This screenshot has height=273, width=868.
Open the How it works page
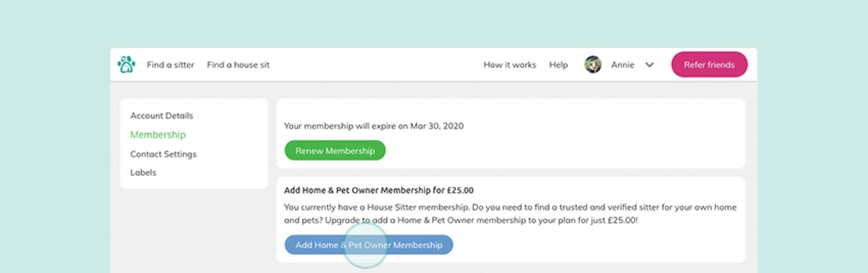pyautogui.click(x=510, y=64)
